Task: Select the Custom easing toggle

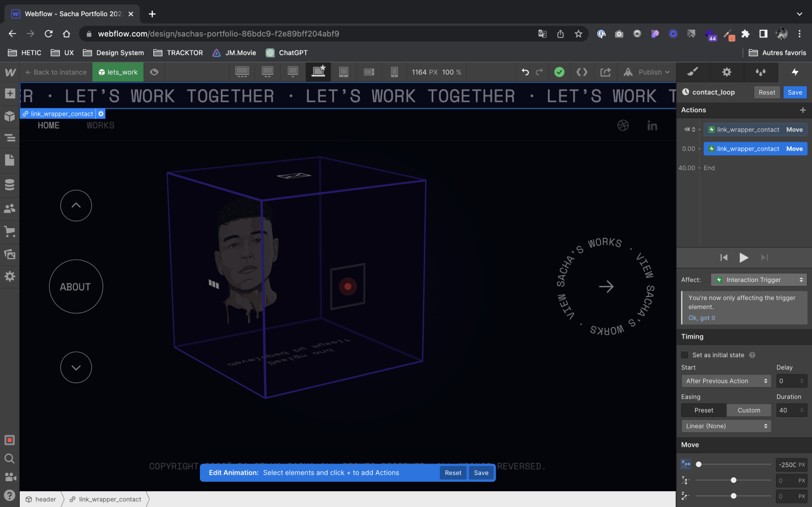Action: pos(749,410)
